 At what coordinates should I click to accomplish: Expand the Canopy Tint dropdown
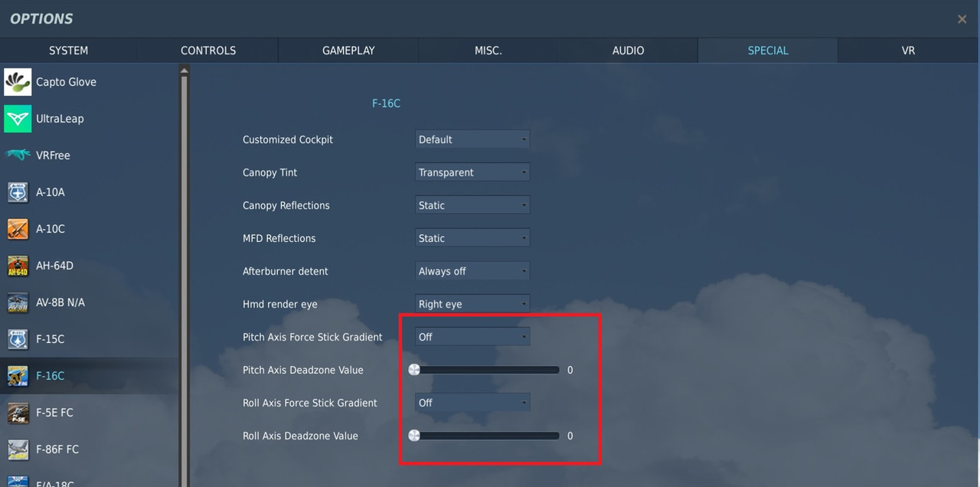point(472,172)
